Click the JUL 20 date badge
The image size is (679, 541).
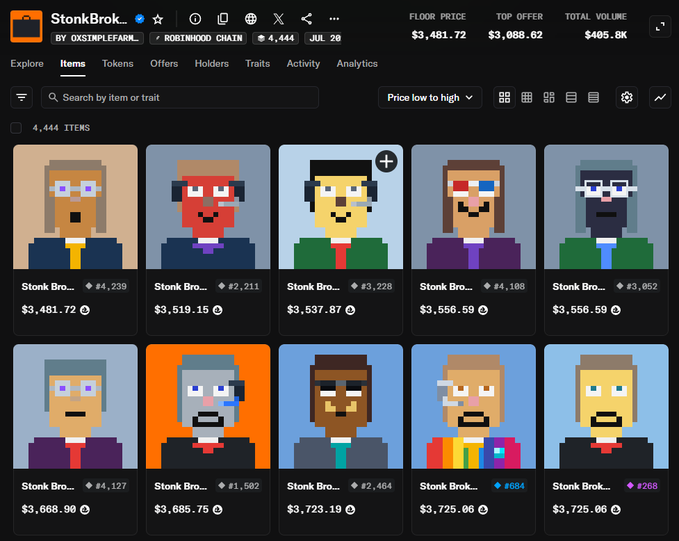(324, 38)
